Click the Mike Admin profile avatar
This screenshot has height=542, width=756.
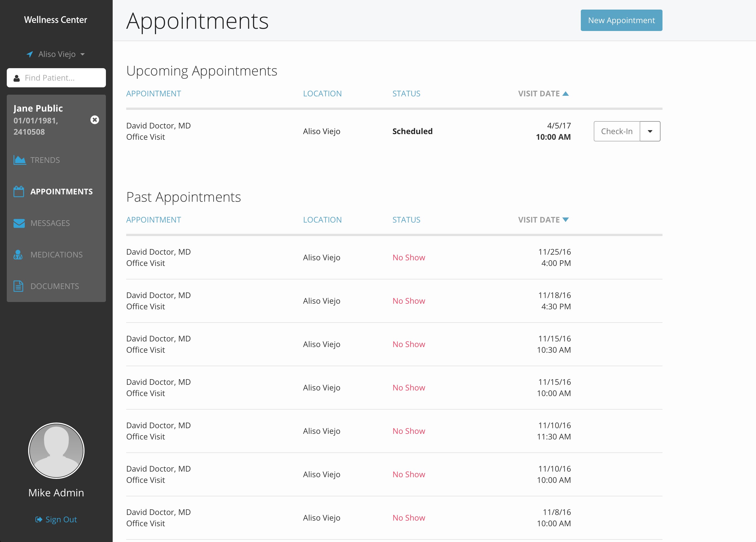pos(56,451)
